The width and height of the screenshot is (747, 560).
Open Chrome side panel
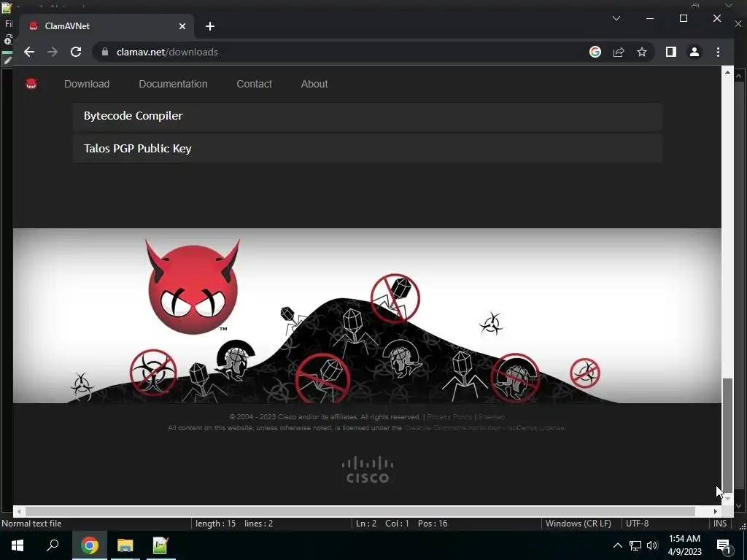(671, 52)
